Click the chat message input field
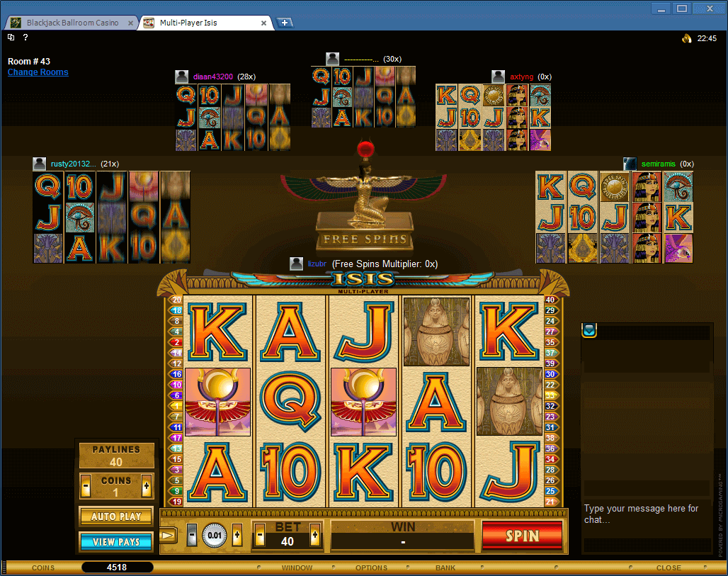Image resolution: width=728 pixels, height=576 pixels. 646,515
